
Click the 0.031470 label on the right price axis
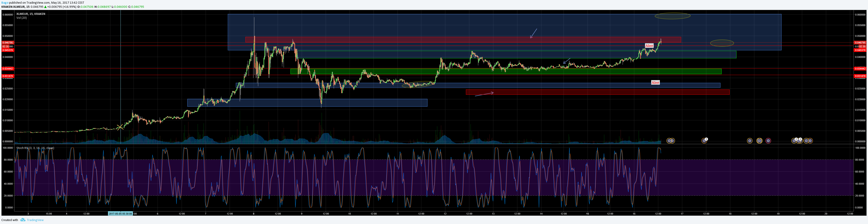pos(860,76)
